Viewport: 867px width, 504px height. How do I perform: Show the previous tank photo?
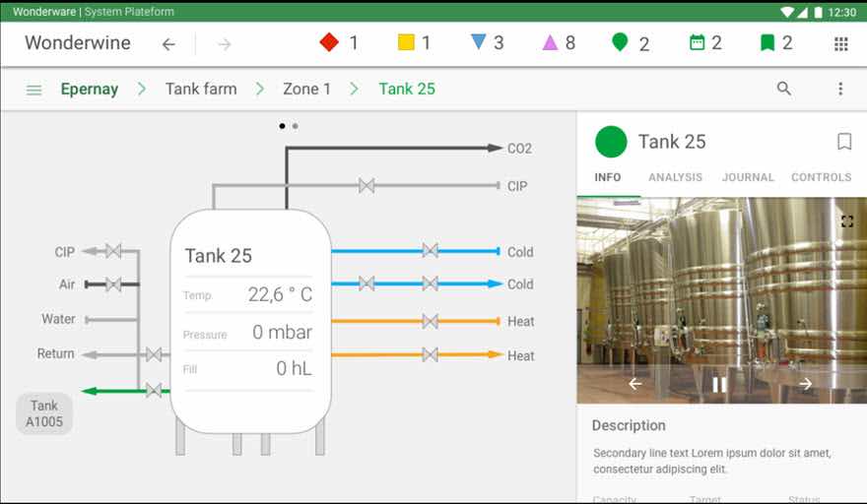click(x=635, y=384)
